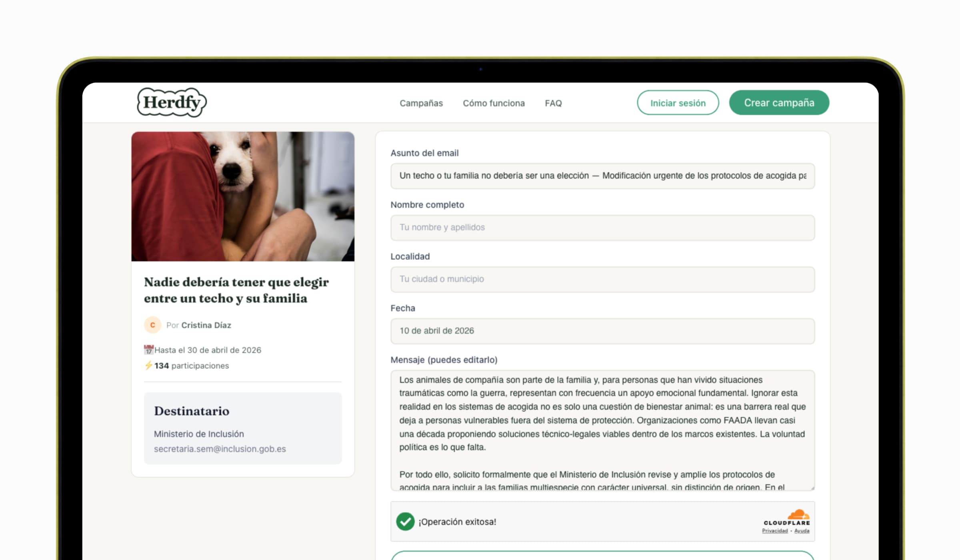The width and height of the screenshot is (960, 560).
Task: Select the Fecha field
Action: [x=602, y=331]
